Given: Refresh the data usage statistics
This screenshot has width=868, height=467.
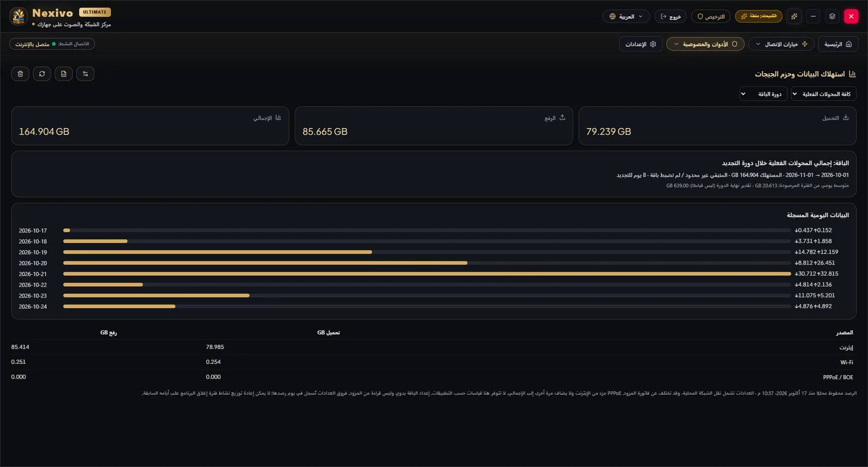Looking at the screenshot, I should click(x=42, y=74).
